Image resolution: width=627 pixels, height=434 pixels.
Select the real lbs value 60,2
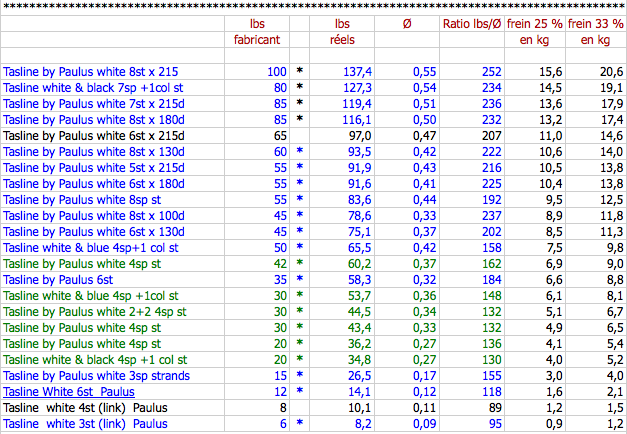click(359, 264)
